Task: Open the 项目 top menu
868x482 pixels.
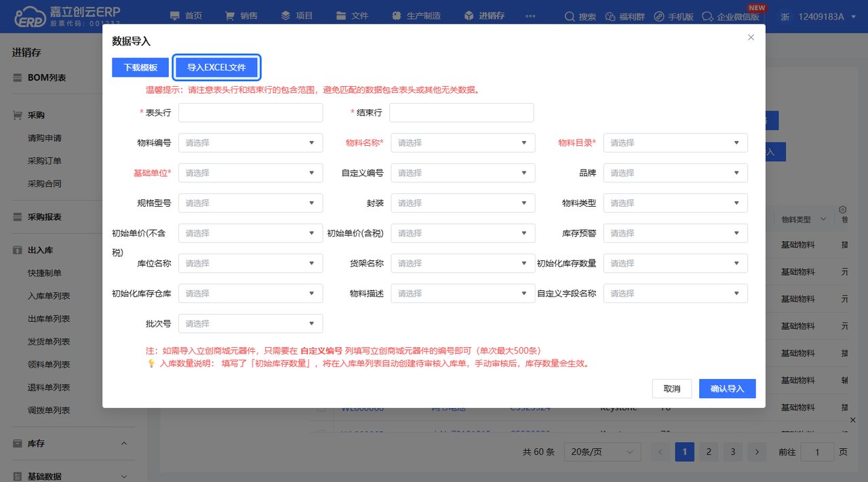Action: coord(296,16)
